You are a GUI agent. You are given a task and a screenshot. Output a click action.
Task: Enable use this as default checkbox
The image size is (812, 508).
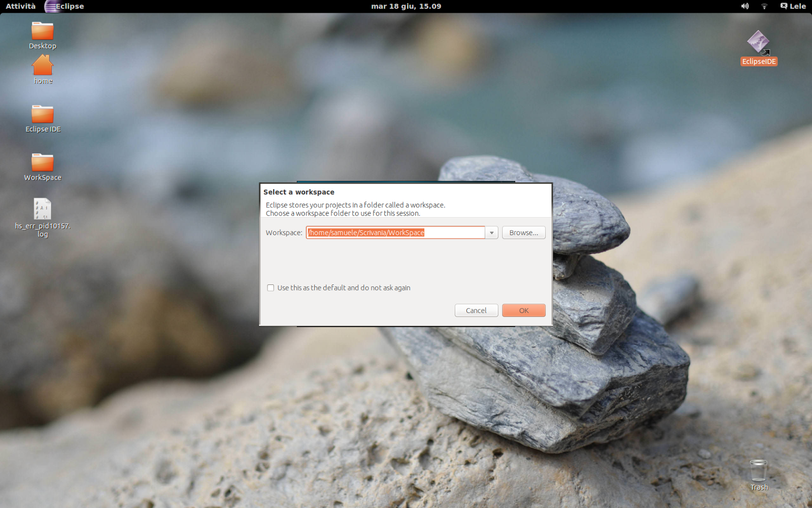pos(270,288)
